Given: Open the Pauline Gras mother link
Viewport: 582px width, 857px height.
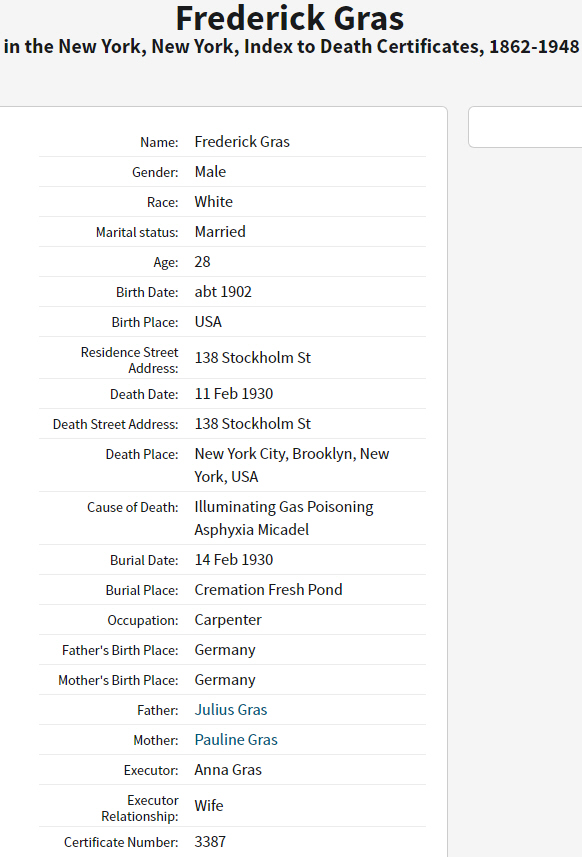Looking at the screenshot, I should coord(236,739).
